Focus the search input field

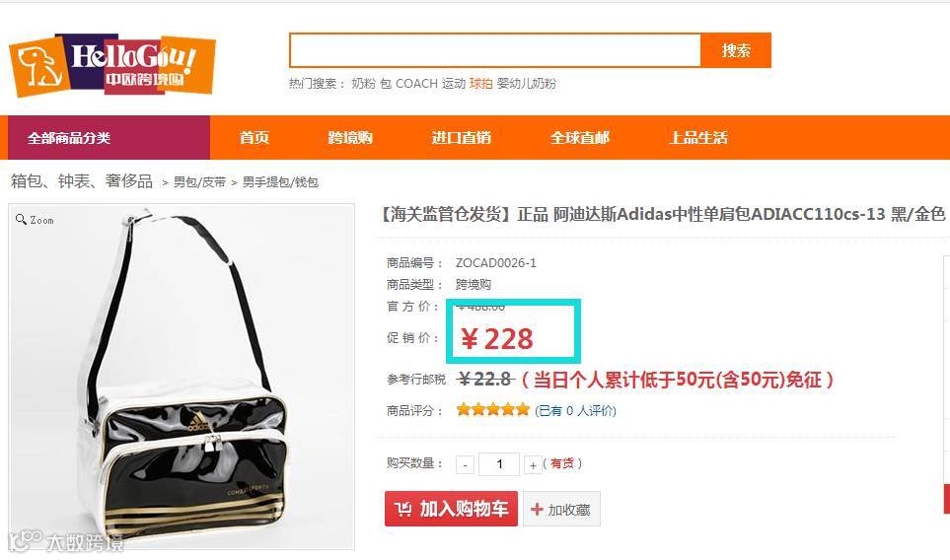(x=495, y=50)
